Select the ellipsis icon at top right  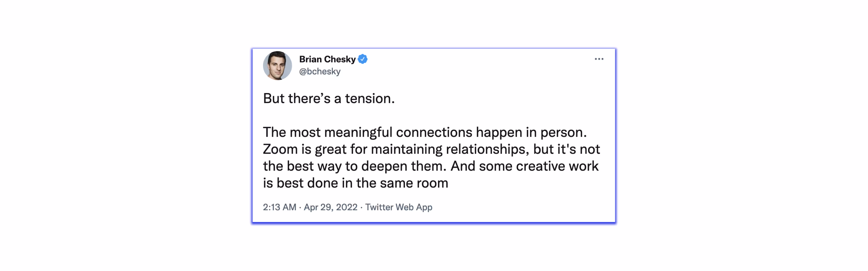point(599,59)
